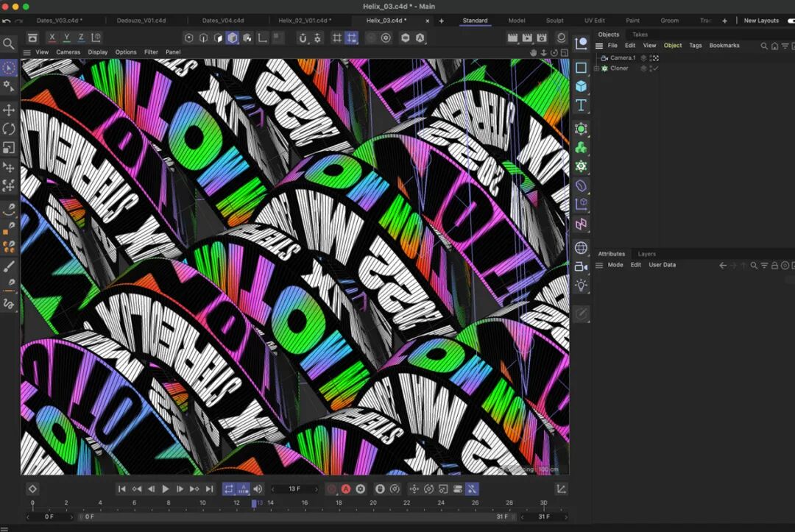Image resolution: width=795 pixels, height=532 pixels.
Task: Step to the next frame
Action: [180, 489]
